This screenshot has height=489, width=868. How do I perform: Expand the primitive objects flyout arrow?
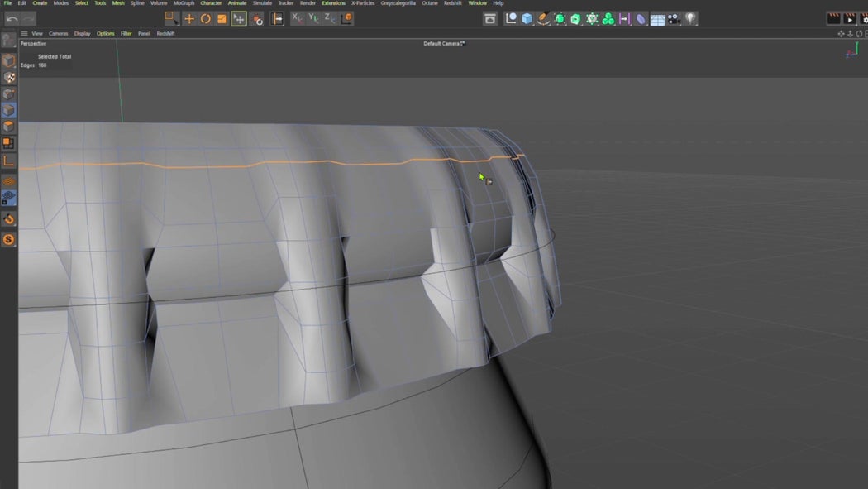(532, 25)
